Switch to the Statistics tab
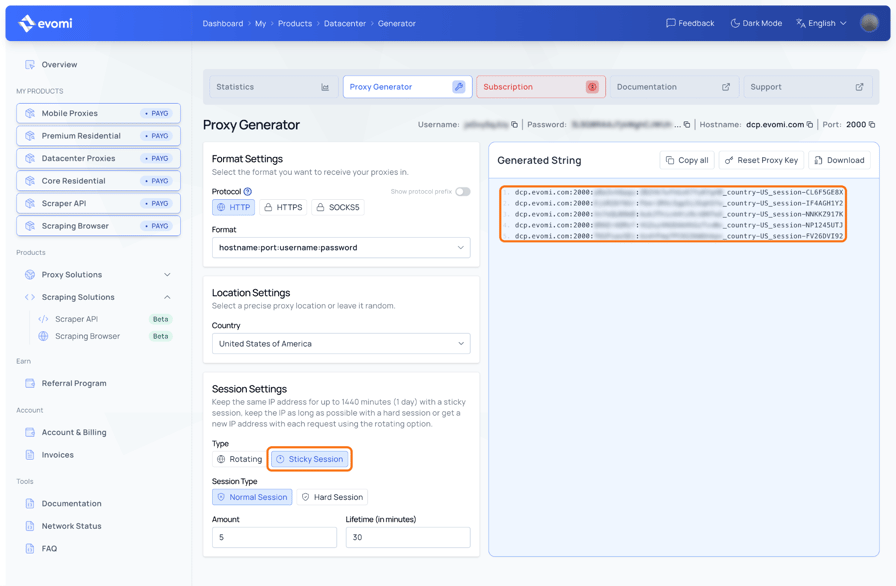 pyautogui.click(x=273, y=87)
